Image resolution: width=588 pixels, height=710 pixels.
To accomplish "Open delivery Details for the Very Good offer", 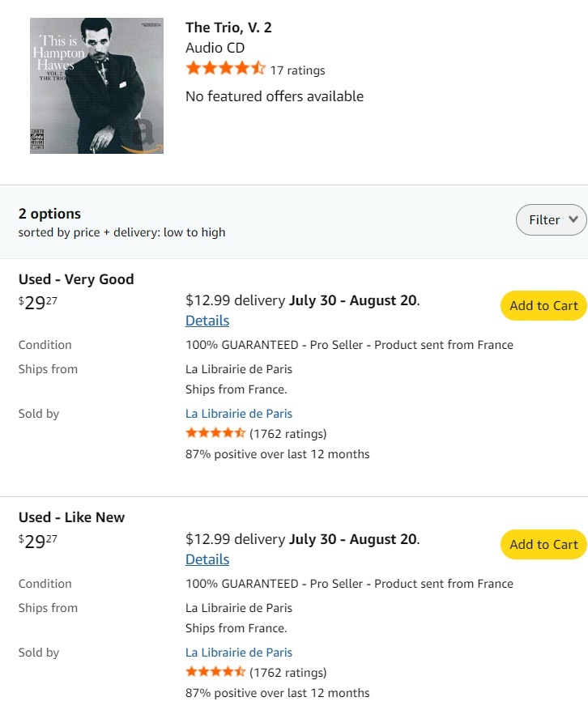I will 207,321.
